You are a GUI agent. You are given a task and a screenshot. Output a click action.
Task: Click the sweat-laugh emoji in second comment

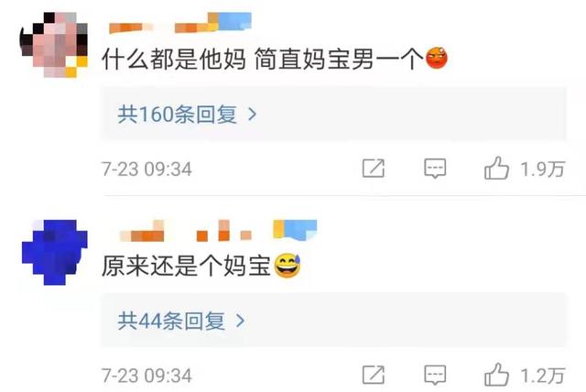click(x=288, y=266)
